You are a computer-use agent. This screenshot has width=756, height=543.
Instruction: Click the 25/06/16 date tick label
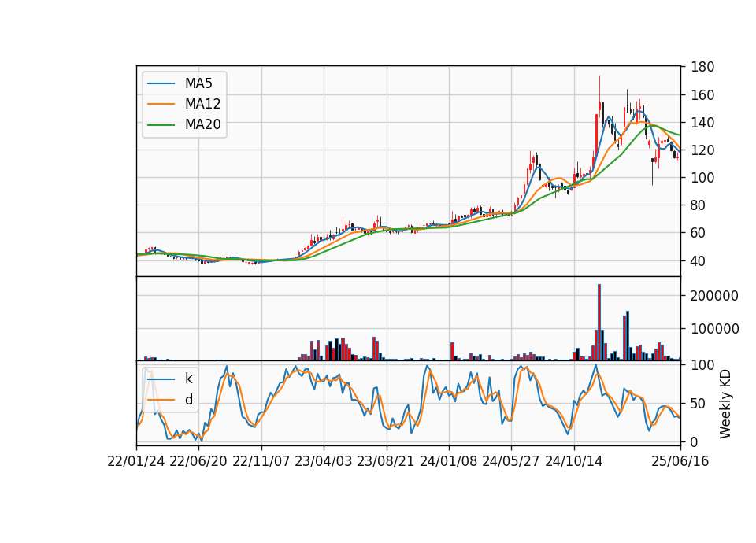coord(680,461)
